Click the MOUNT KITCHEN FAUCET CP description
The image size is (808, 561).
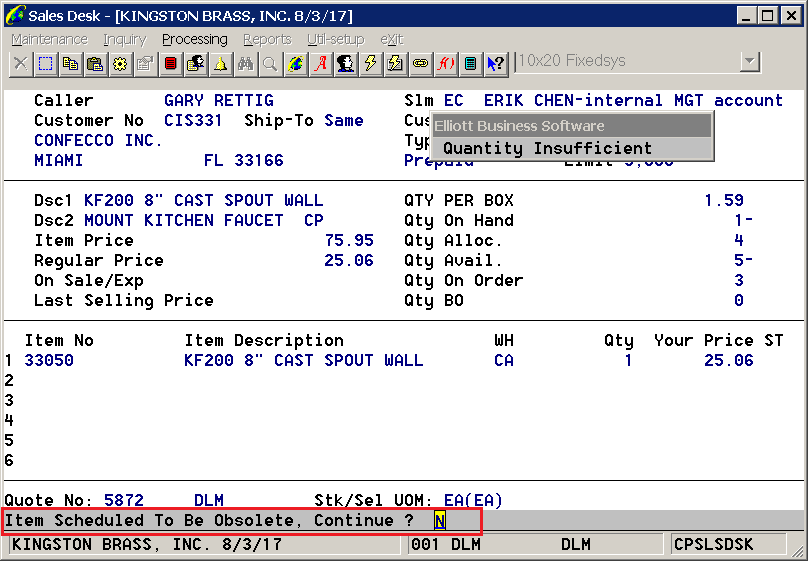(204, 220)
